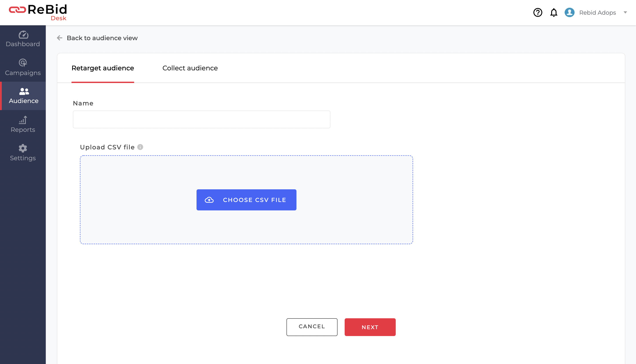Click the back arrow icon

coord(60,38)
